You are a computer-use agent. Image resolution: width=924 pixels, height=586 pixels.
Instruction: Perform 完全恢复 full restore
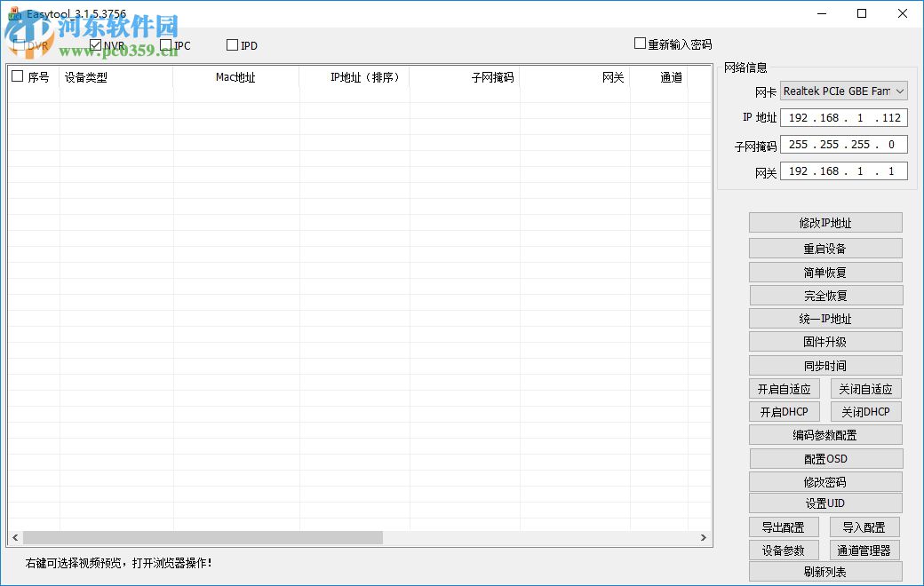[x=824, y=295]
